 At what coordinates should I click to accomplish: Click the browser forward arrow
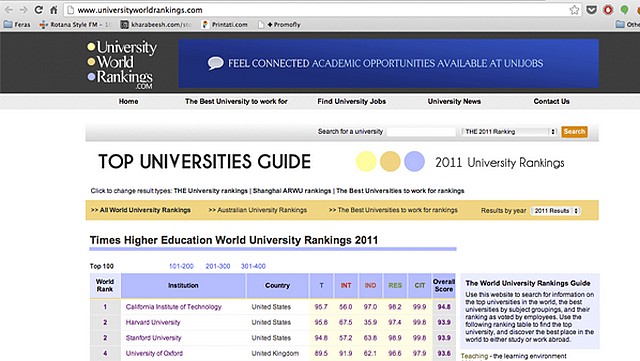pos(24,10)
